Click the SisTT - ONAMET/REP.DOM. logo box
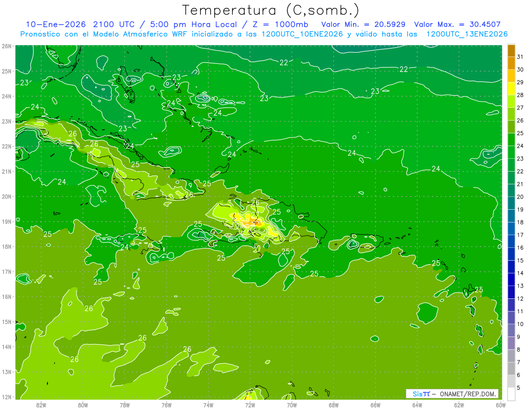The width and height of the screenshot is (532, 411). pos(452,394)
